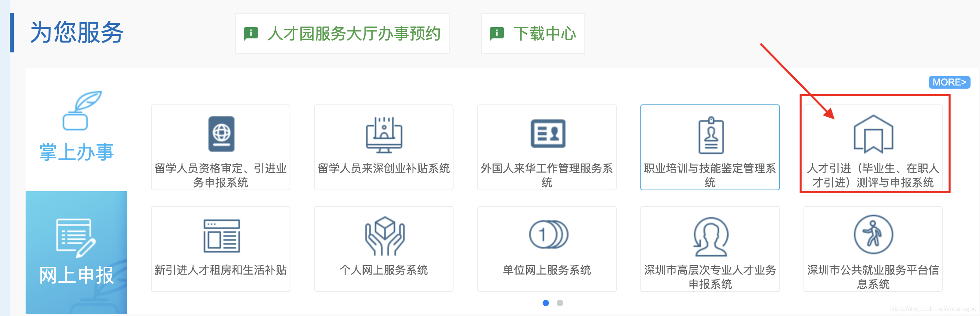This screenshot has width=980, height=316.
Task: Open 留学人员来深创业补贴系统 text link
Action: (x=384, y=169)
